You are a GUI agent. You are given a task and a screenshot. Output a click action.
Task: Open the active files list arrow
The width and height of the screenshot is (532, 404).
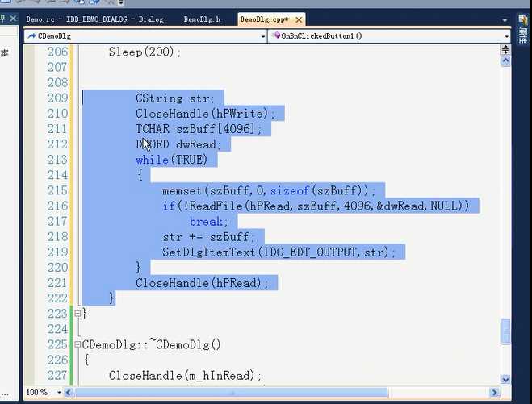[505, 20]
